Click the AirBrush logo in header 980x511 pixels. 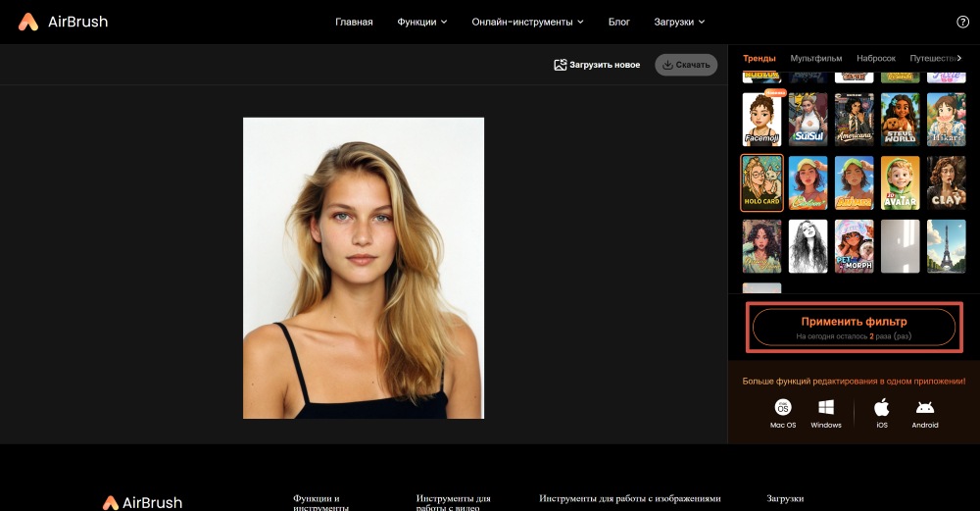tap(63, 22)
